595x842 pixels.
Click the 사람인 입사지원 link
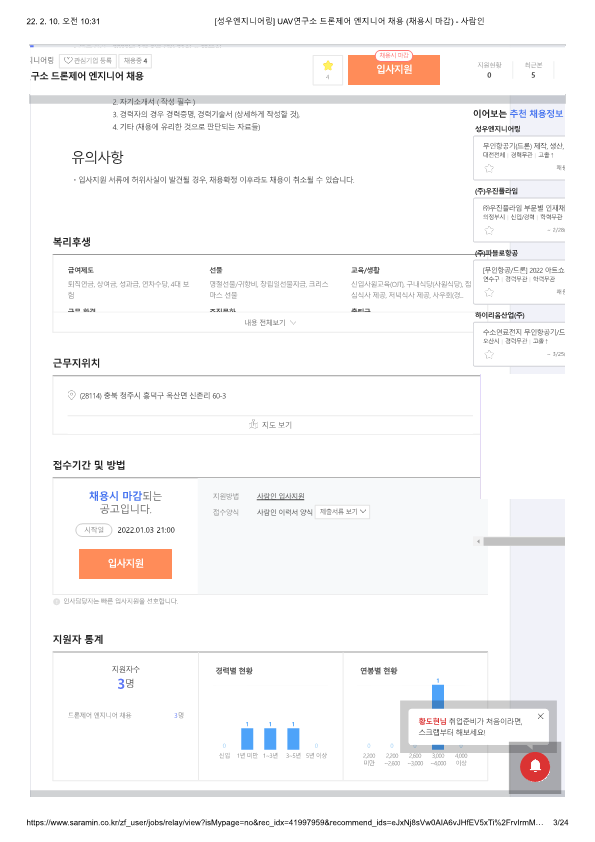(x=280, y=496)
